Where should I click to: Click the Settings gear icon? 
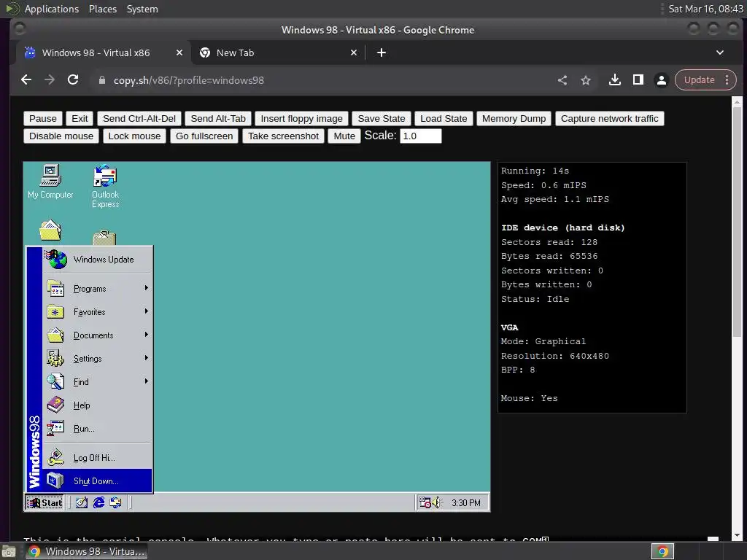coord(55,359)
